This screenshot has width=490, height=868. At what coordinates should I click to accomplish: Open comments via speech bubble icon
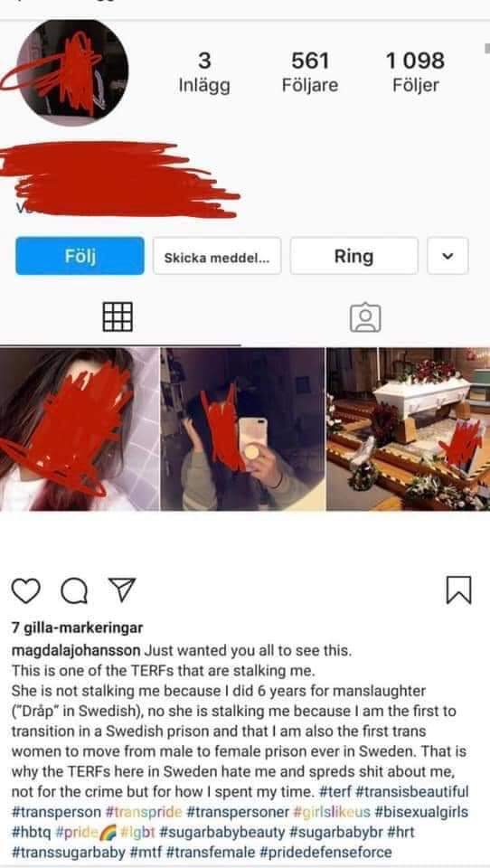73,590
